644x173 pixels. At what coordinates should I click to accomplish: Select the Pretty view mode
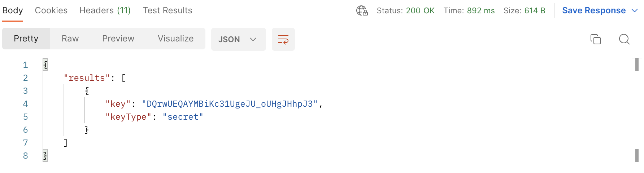[x=26, y=39]
